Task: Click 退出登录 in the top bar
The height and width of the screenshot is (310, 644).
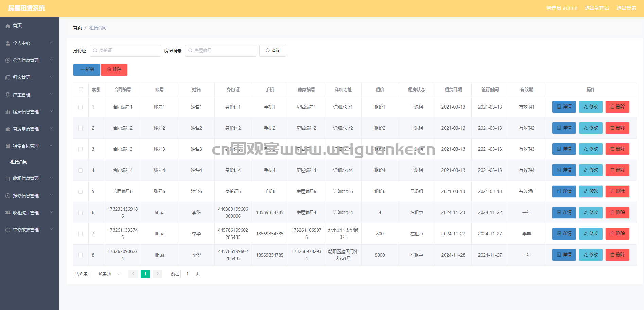Action: (626, 8)
